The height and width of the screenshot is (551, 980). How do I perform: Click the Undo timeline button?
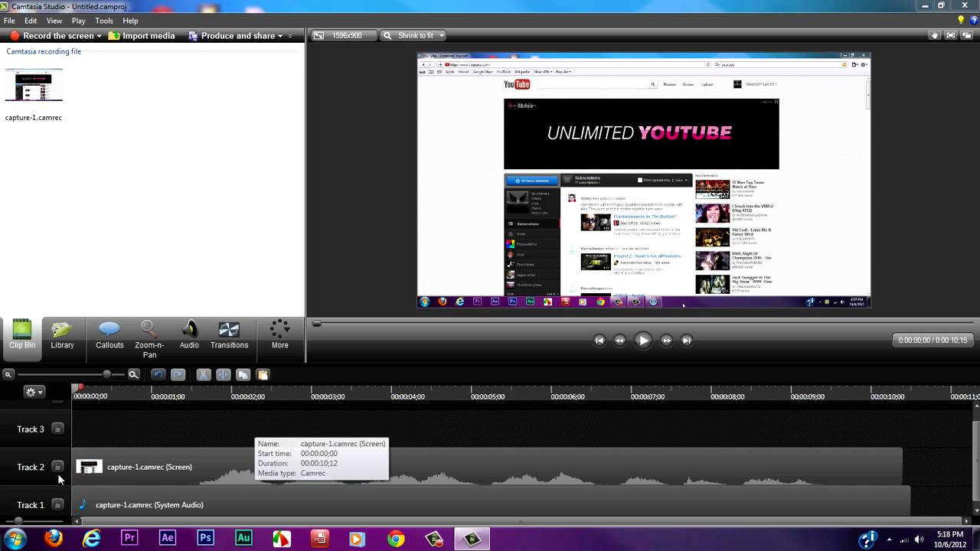(x=158, y=374)
